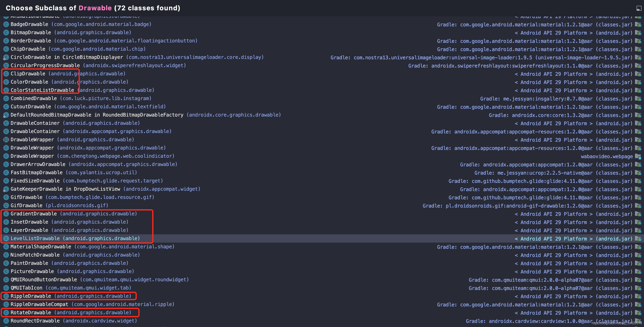Viewport: 644px width, 327px height.
Task: Click library icon at end of QMUITabIcon row
Action: pyautogui.click(x=638, y=288)
